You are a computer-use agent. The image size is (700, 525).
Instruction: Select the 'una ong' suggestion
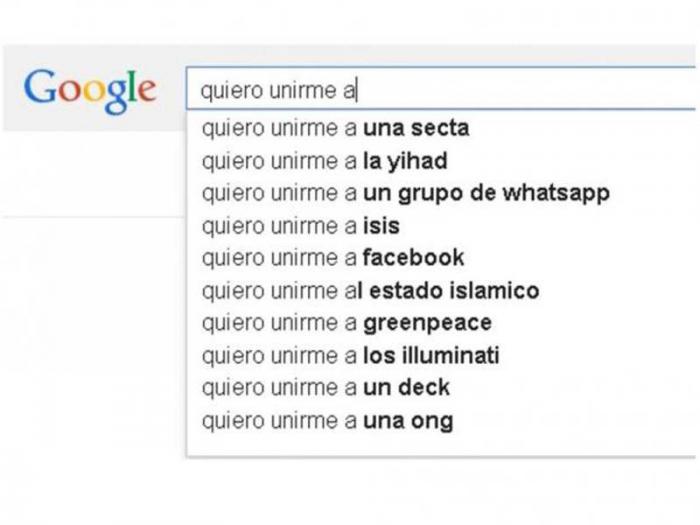pyautogui.click(x=327, y=420)
